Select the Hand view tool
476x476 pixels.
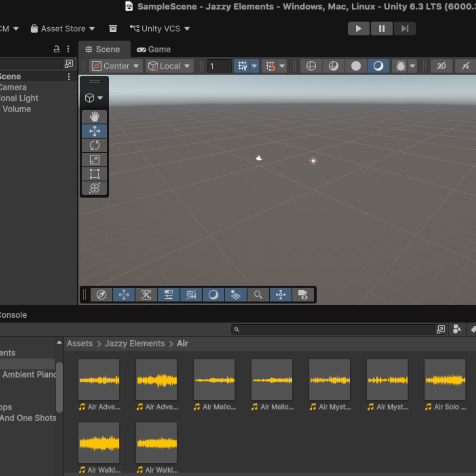tap(94, 117)
